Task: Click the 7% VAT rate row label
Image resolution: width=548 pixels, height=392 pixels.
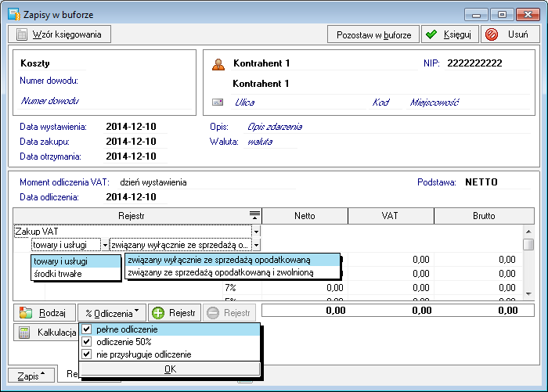Action: pos(231,287)
